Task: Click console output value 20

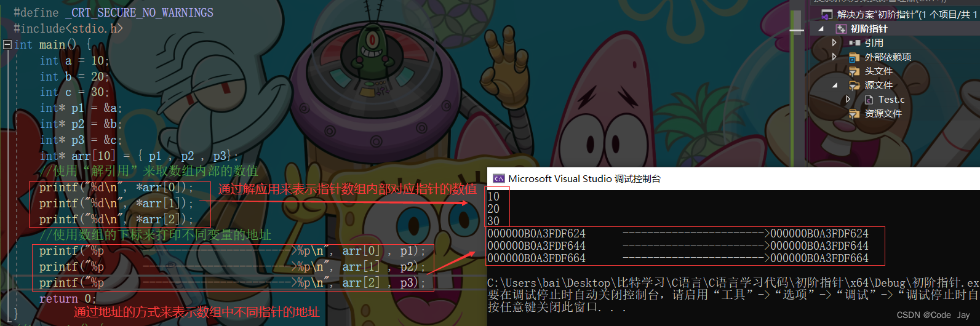Action: [x=493, y=209]
